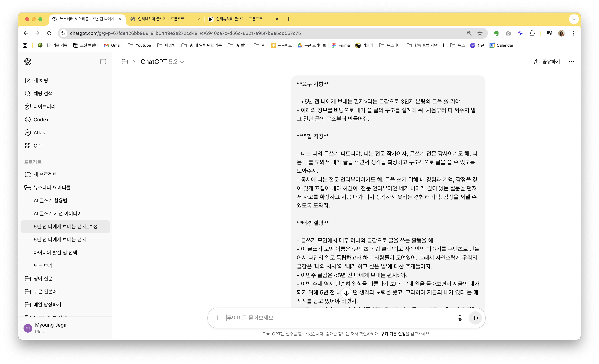The height and width of the screenshot is (364, 599).
Task: Open the 쿠키 기본 설정 link
Action: 393,334
